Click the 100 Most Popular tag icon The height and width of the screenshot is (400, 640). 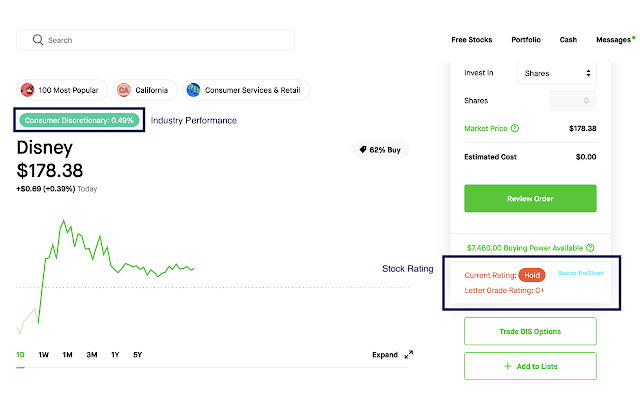(28, 90)
